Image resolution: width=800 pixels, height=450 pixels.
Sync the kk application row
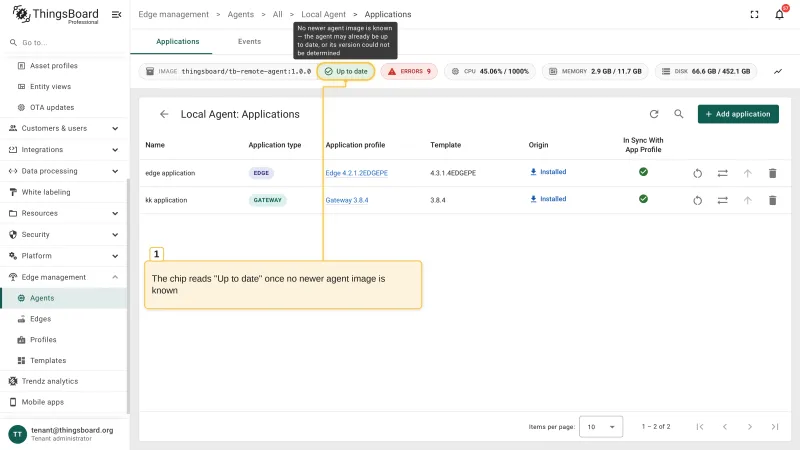pyautogui.click(x=722, y=201)
